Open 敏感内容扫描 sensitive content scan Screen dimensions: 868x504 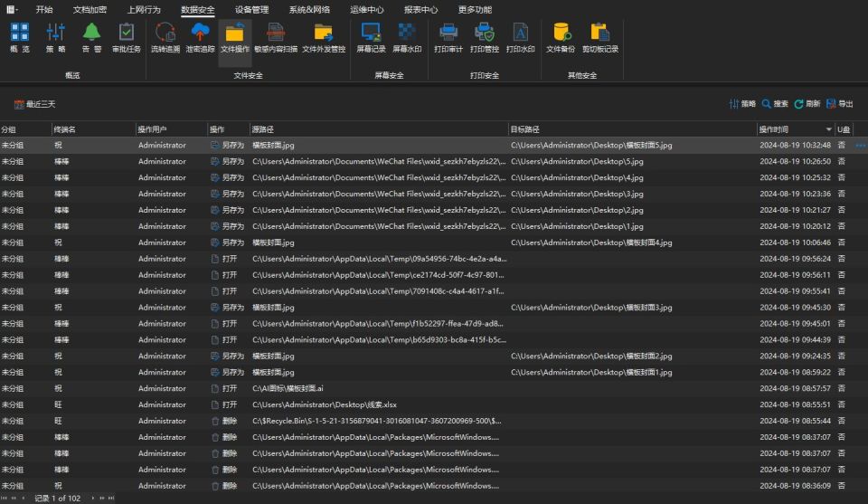[276, 38]
